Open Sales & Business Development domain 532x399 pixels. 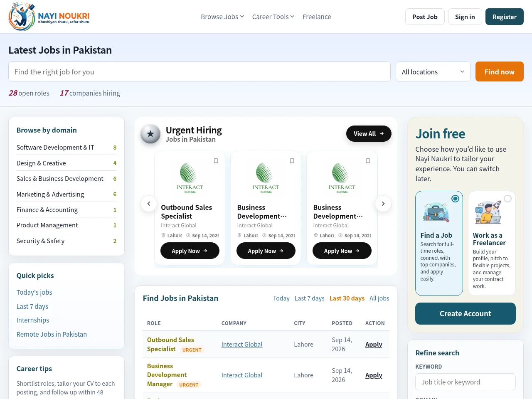(66, 178)
